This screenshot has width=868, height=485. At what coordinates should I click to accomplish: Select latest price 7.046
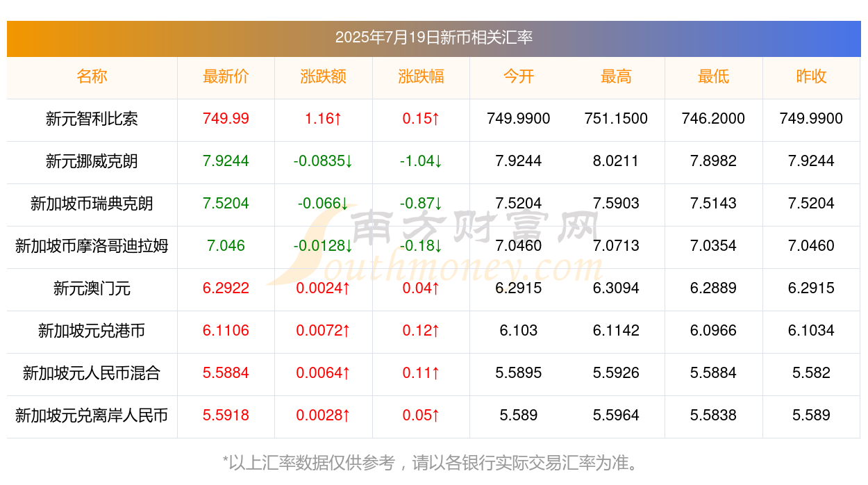(226, 246)
